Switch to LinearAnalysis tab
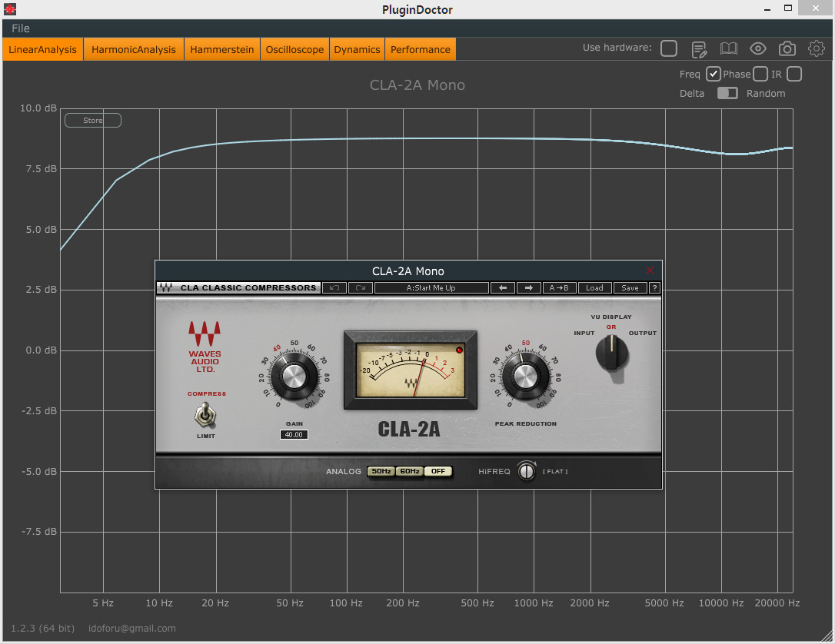 [x=42, y=49]
